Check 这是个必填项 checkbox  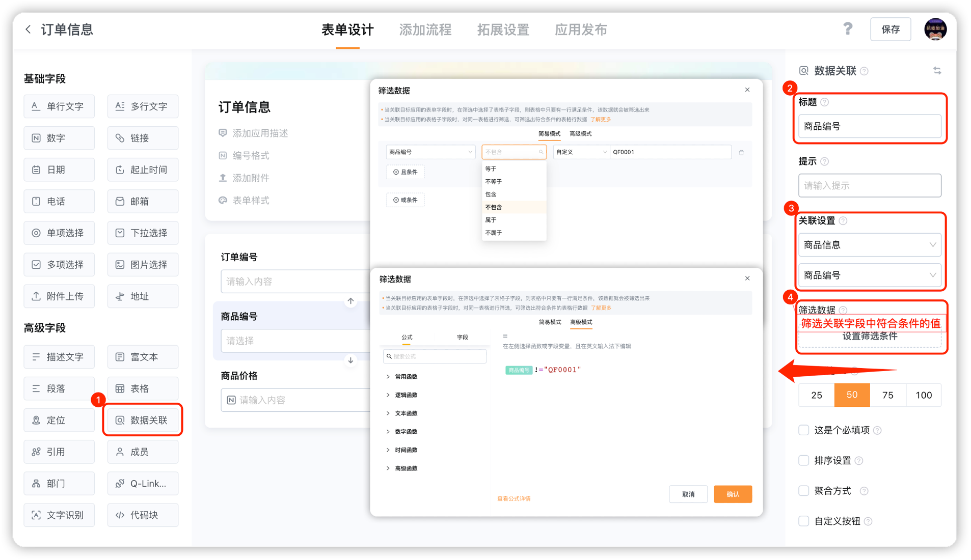coord(803,430)
